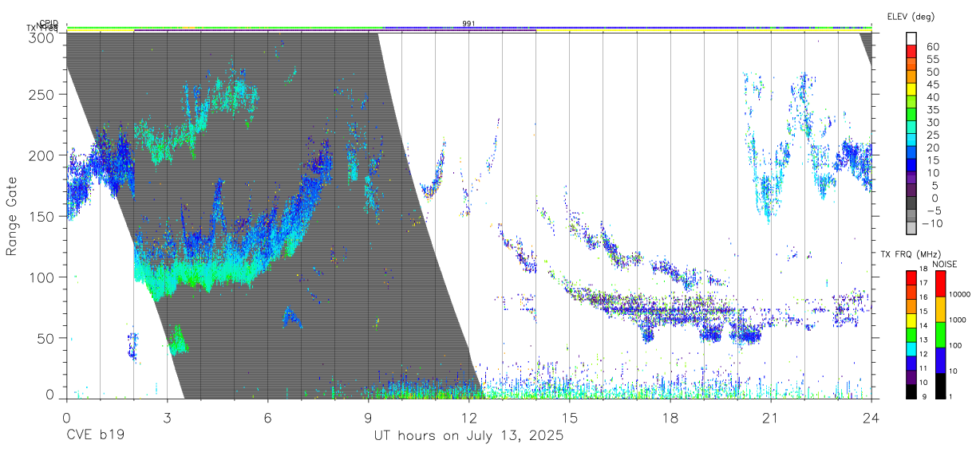Viewport: 980px width, 452px height.
Task: Pick the orange swatch on NOISE colorbar
Action: click(939, 309)
